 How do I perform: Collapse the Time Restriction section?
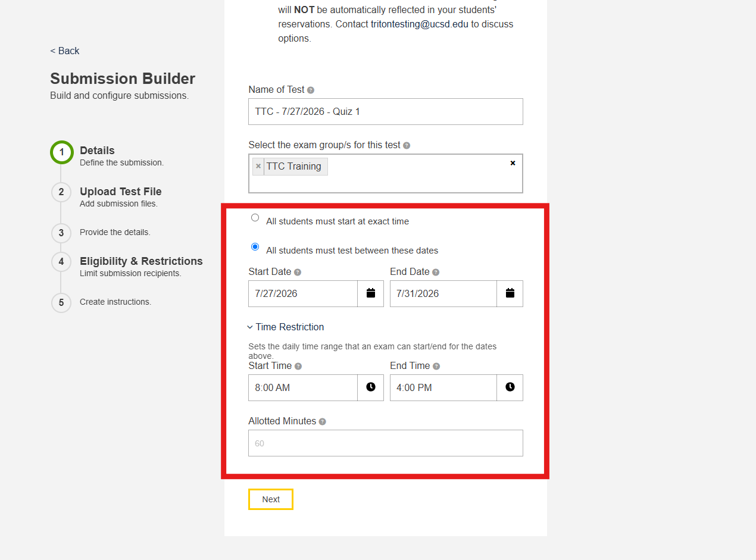pyautogui.click(x=286, y=327)
